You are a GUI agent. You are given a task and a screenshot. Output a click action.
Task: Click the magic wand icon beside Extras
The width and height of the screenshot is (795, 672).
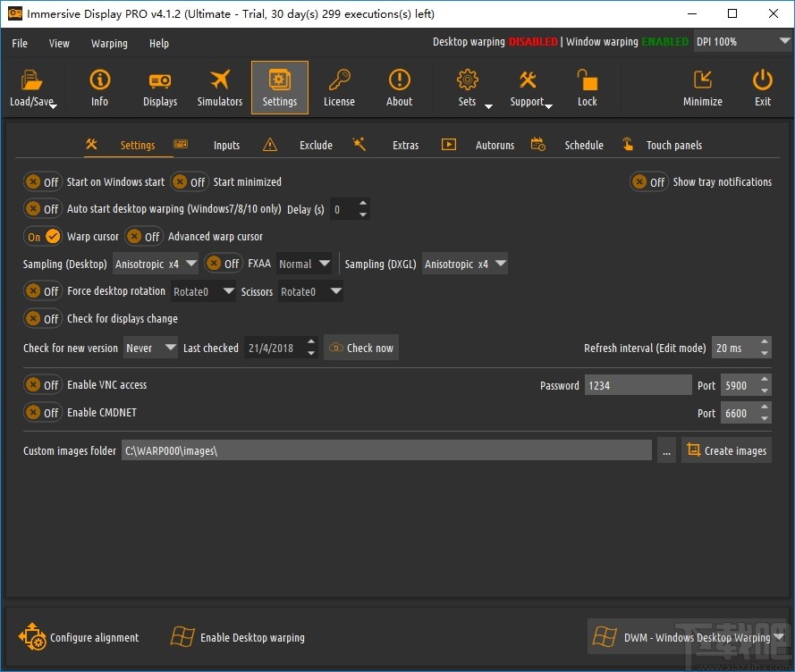(359, 144)
